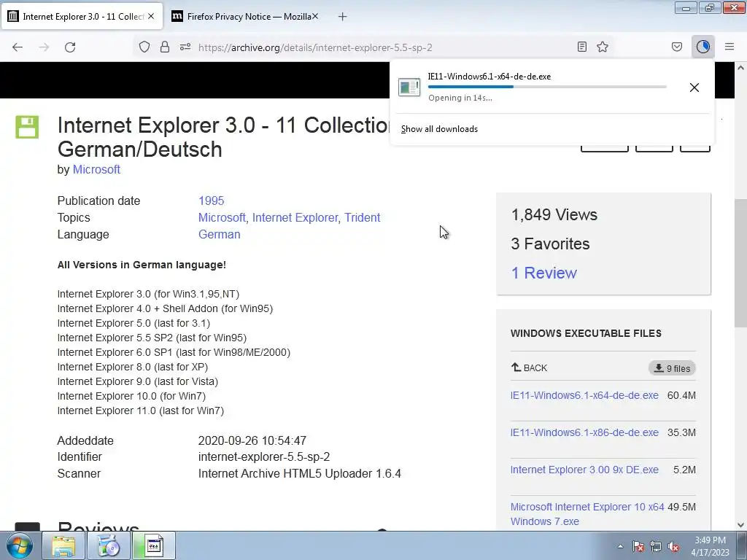Open network status tray icon
747x560 pixels.
point(656,546)
